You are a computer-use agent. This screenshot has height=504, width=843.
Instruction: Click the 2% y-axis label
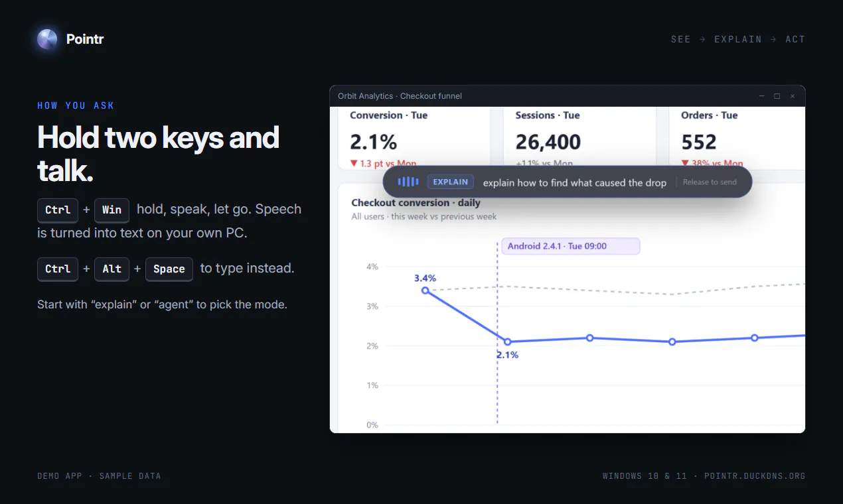372,346
